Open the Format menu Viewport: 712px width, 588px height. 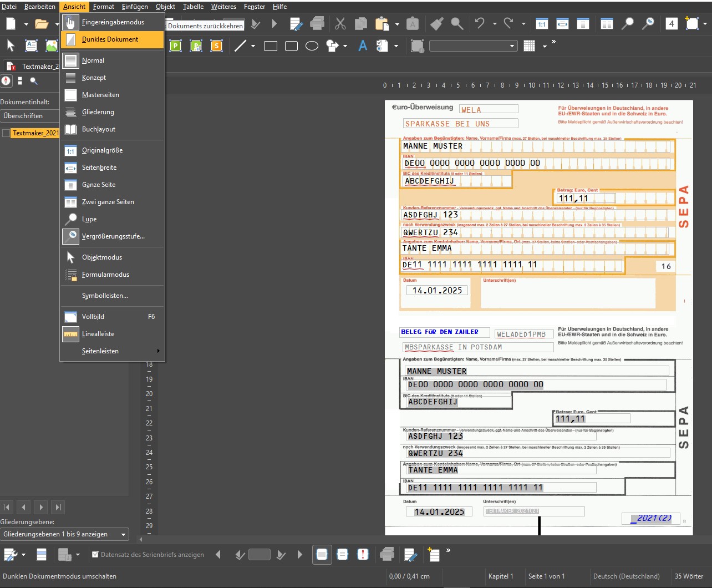click(x=104, y=7)
